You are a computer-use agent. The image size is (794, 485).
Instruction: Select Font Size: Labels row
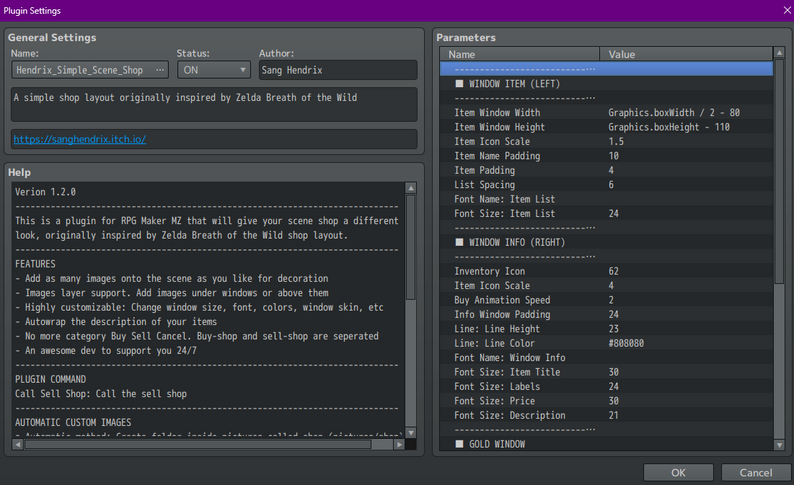tap(606, 387)
